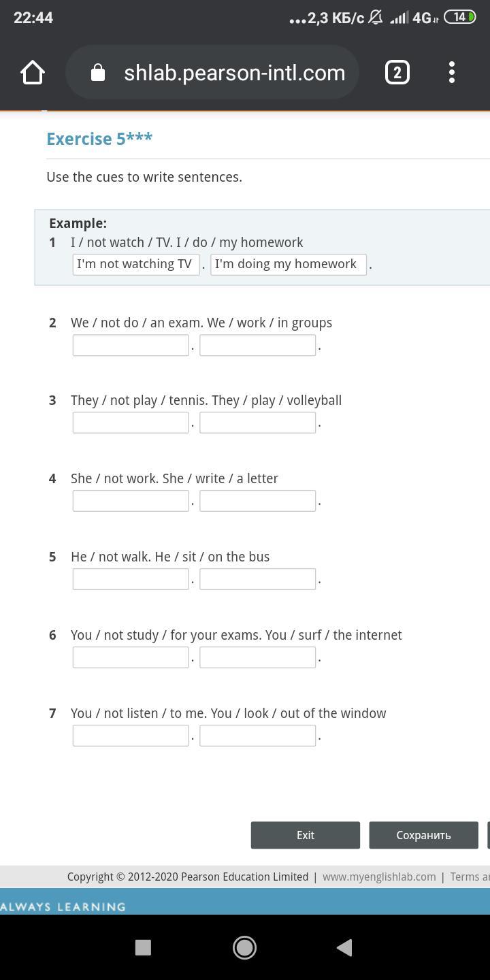Click the first answer field of sentence 5
This screenshot has height=980, width=490.
[131, 579]
